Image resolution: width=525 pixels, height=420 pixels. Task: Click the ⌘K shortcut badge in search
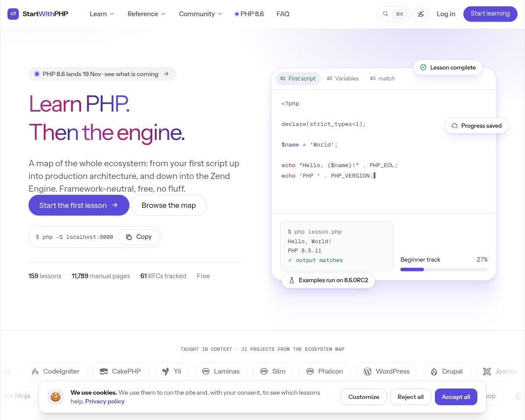click(x=399, y=14)
